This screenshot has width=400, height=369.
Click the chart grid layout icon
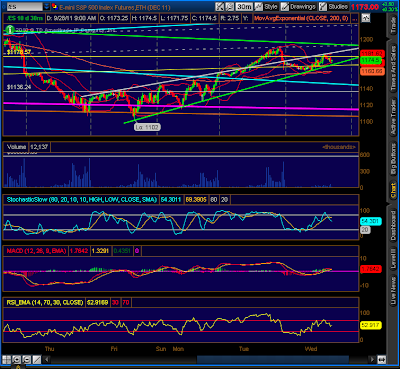coord(7,360)
